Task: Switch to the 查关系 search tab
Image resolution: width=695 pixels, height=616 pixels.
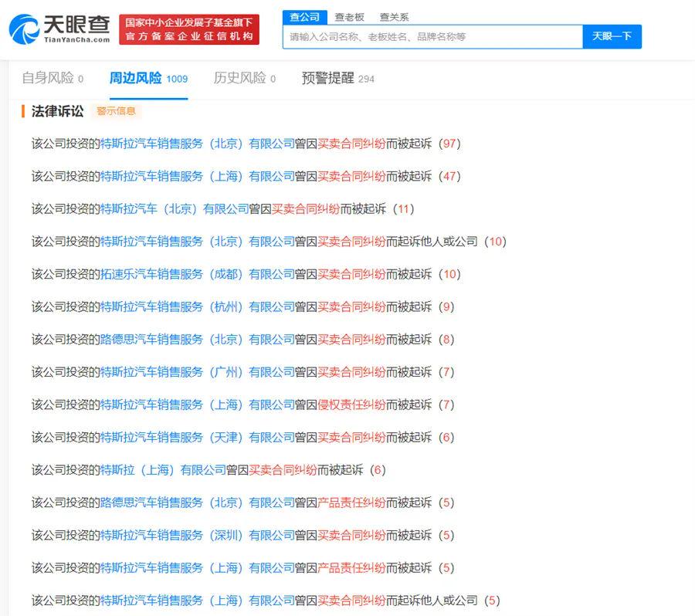Action: pyautogui.click(x=394, y=17)
